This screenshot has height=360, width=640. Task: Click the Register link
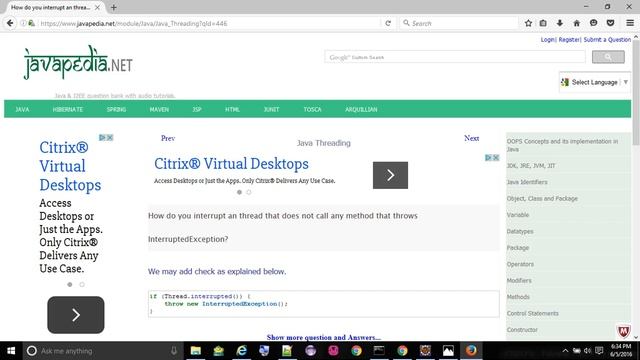[x=569, y=40]
